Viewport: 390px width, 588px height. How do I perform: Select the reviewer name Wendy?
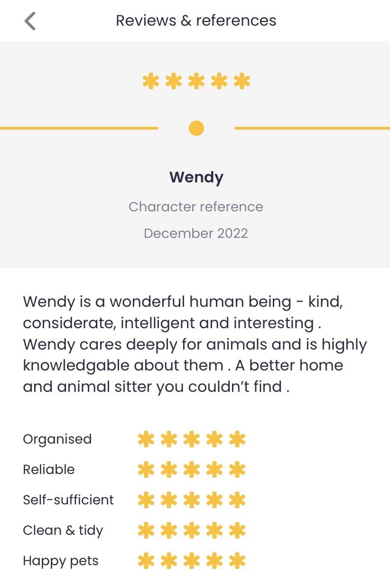(196, 178)
